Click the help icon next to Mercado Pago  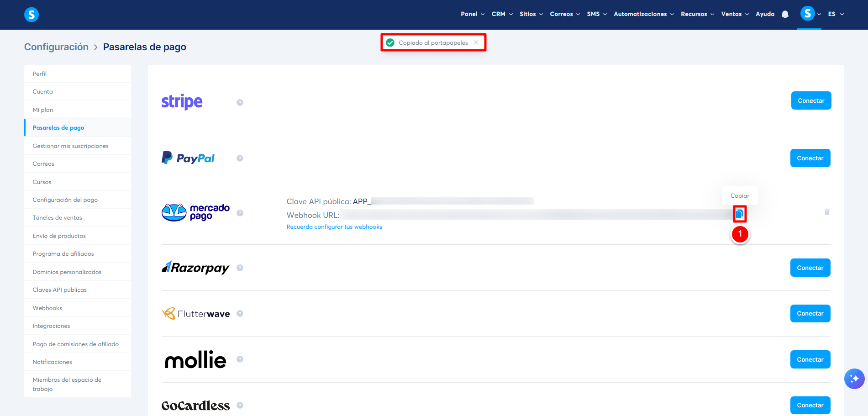tap(240, 213)
